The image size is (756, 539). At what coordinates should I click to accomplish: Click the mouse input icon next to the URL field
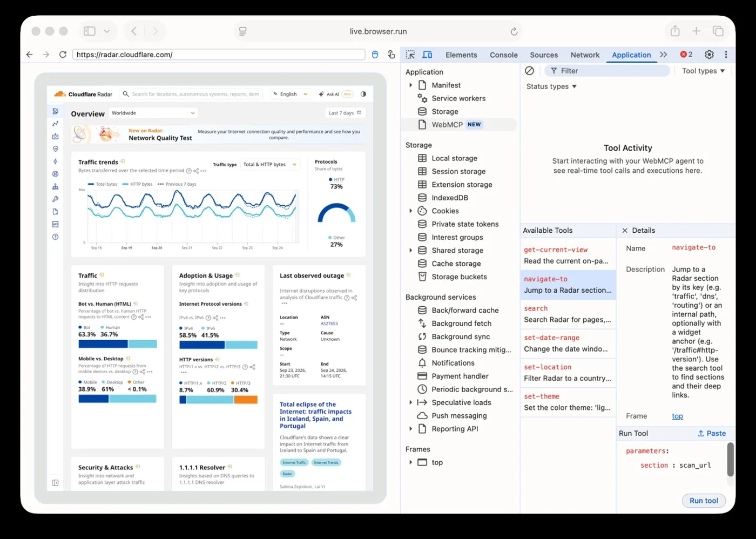pos(375,55)
